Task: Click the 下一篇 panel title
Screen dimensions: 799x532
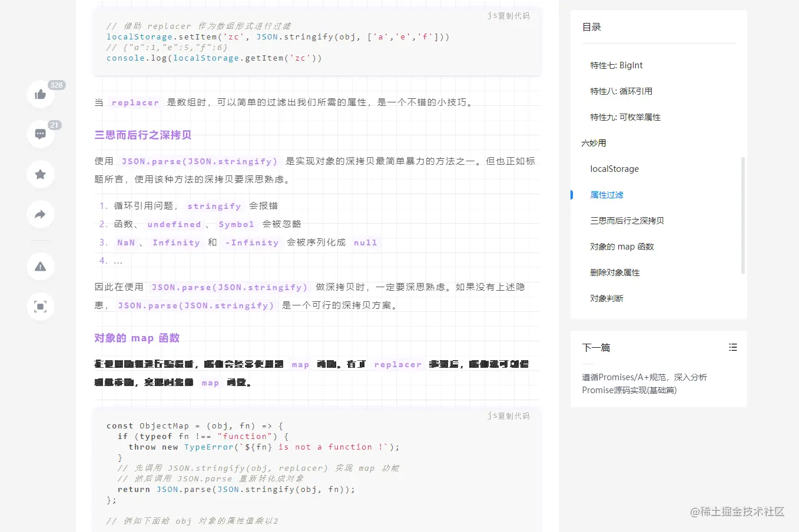Action: tap(596, 347)
